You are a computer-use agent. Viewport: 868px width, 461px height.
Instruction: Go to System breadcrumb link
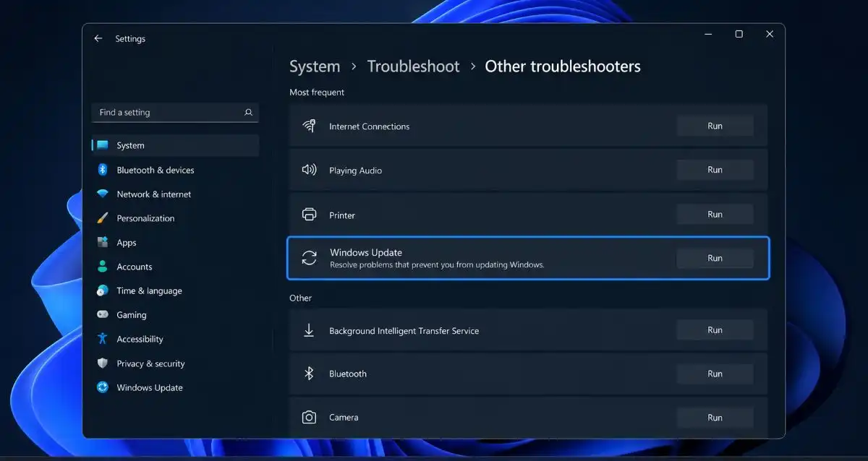click(x=315, y=66)
